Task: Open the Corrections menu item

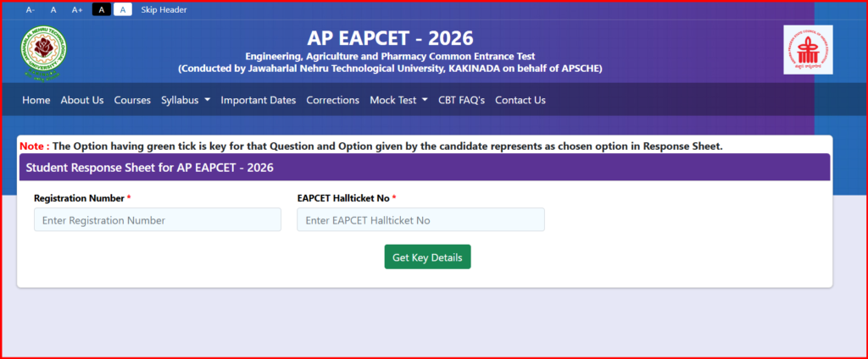Action: click(x=332, y=100)
